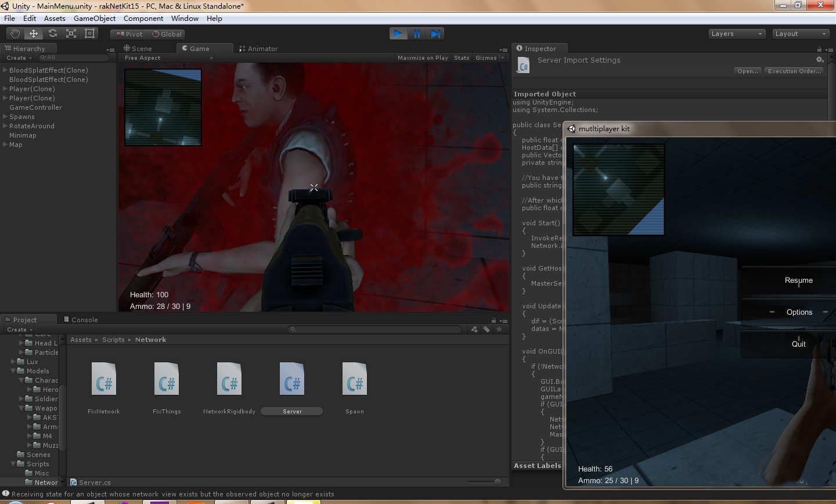Click the warning icon in the status bar
The height and width of the screenshot is (504, 836).
pos(6,494)
